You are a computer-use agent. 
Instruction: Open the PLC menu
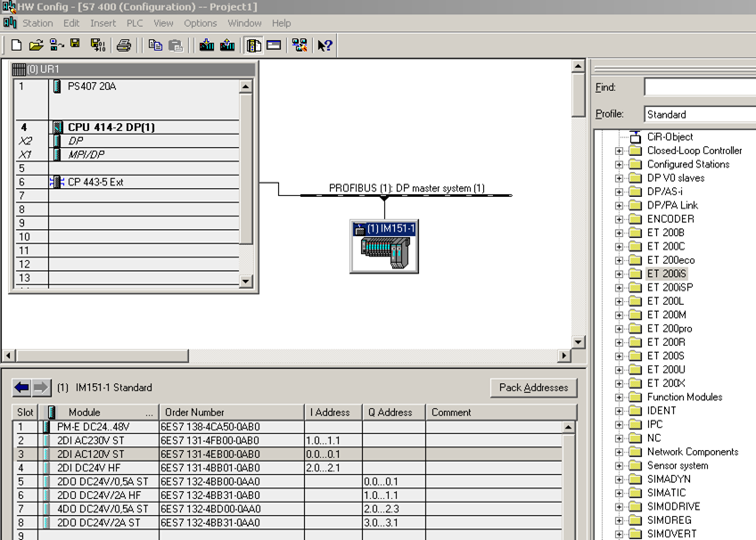point(134,23)
